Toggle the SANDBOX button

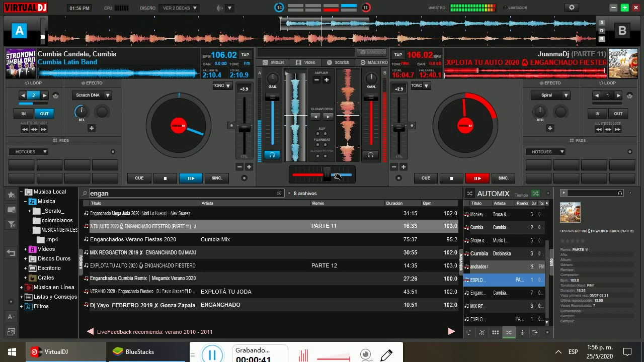[372, 52]
